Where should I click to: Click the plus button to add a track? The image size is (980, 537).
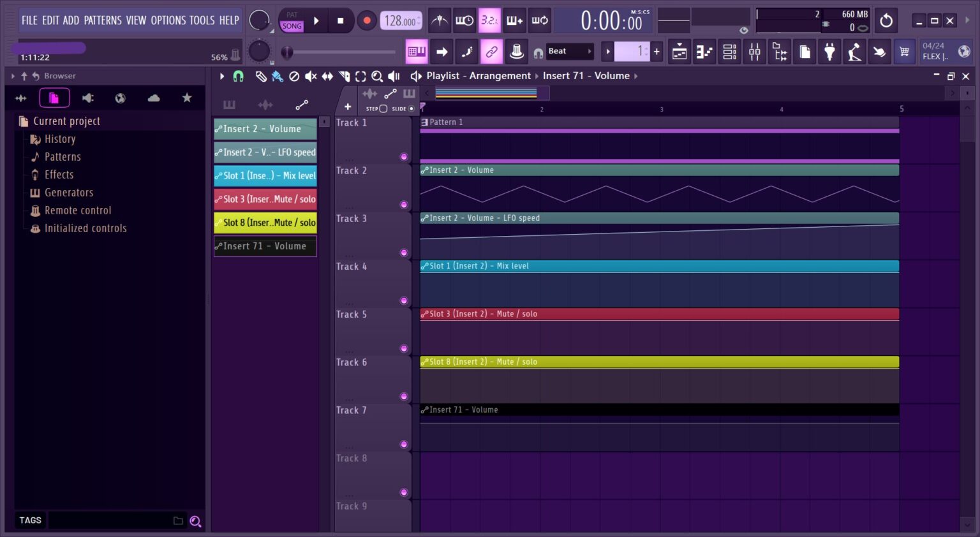pos(348,106)
